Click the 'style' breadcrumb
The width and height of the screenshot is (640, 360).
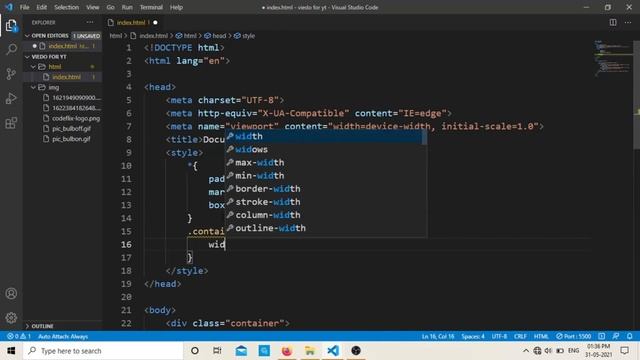244,36
